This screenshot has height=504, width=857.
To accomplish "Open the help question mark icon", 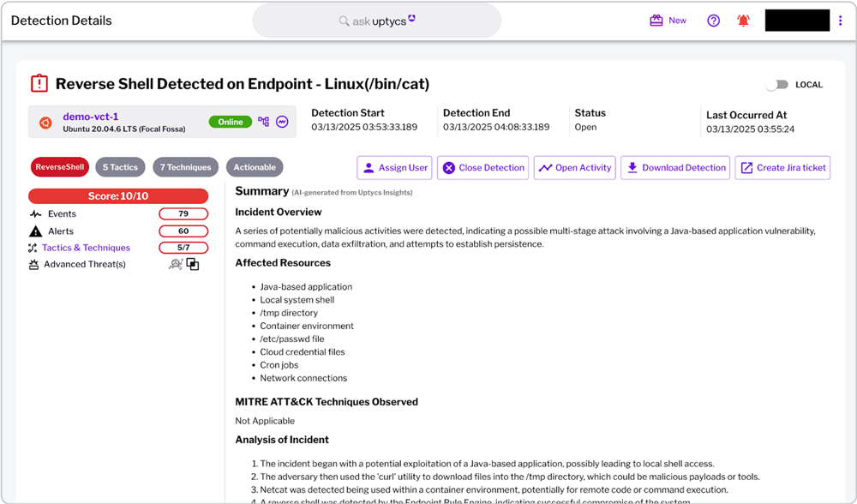I will 713,21.
